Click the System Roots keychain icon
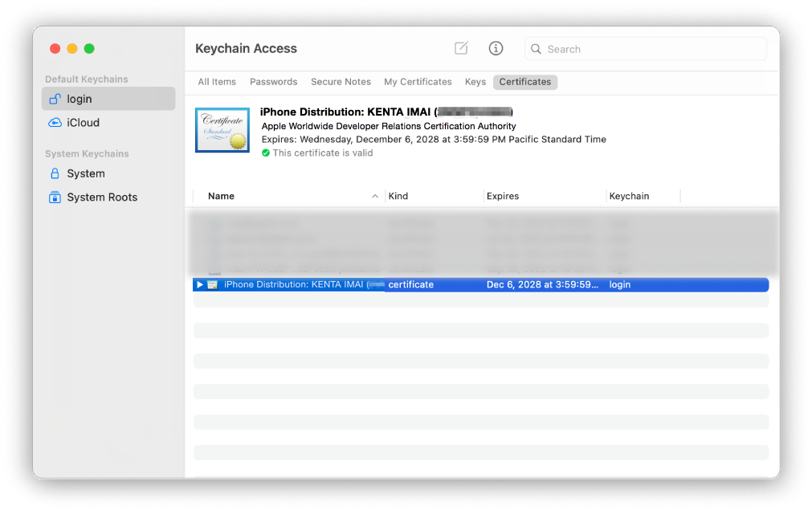The image size is (812, 513). click(x=54, y=197)
